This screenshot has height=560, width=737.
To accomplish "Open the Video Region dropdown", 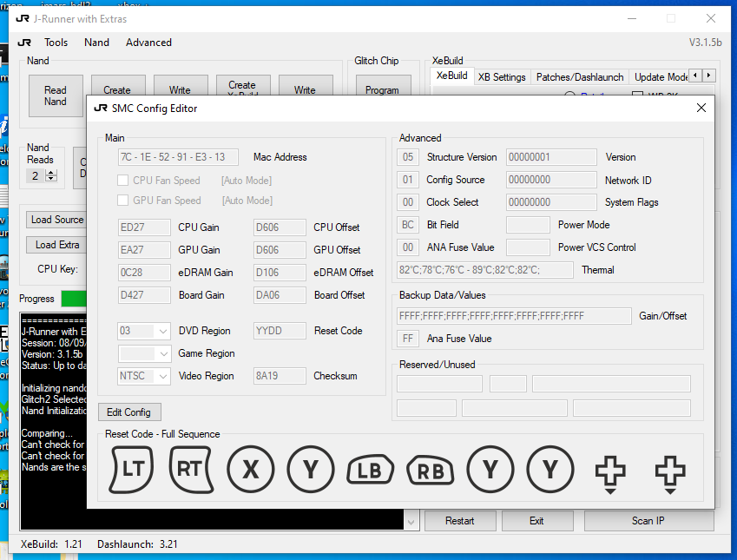I will [162, 376].
